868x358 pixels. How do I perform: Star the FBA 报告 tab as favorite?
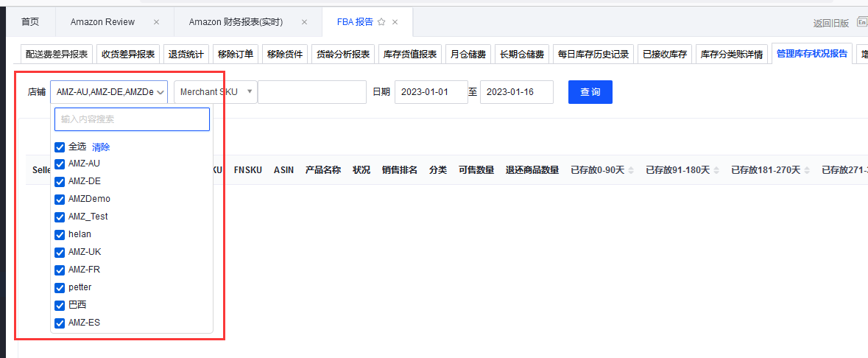381,22
